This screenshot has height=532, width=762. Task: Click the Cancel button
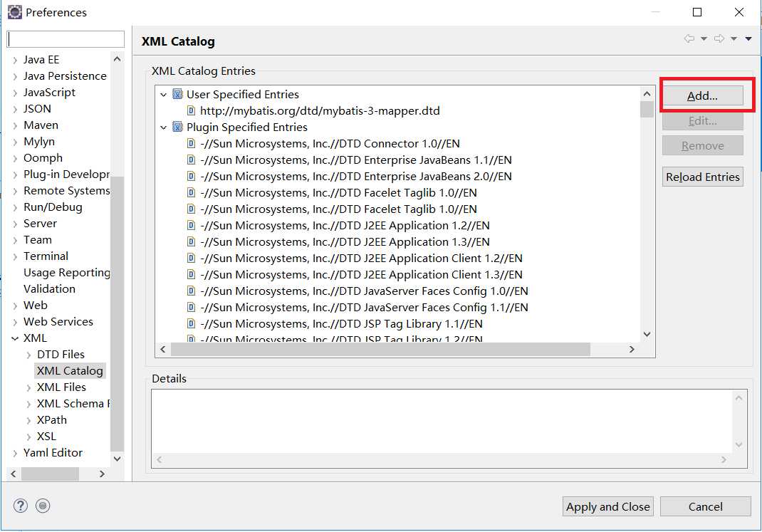coord(706,507)
